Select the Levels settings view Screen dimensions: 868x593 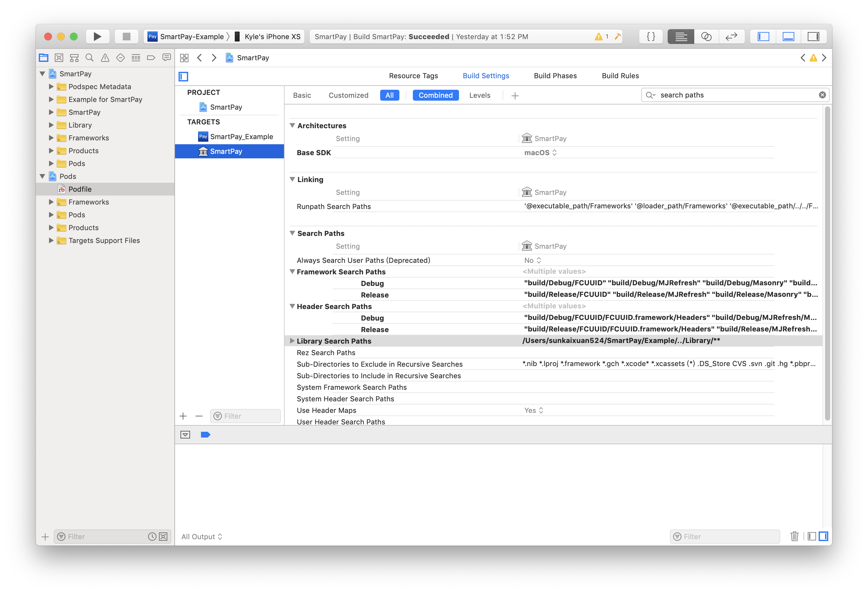tap(480, 95)
